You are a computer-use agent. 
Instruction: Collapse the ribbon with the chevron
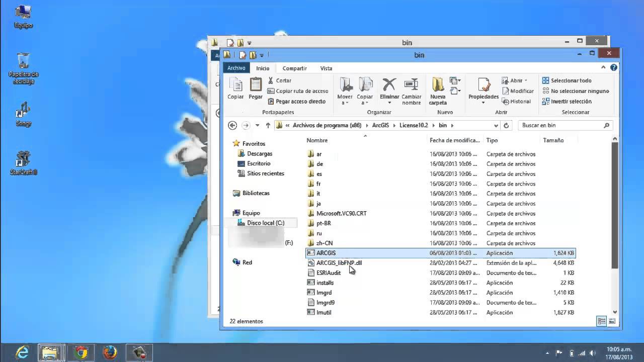603,67
